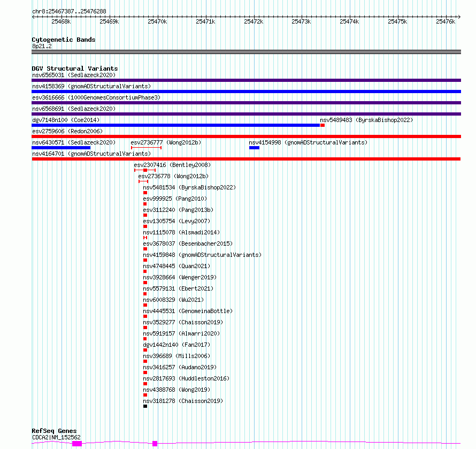
Task: Select nsv6430571 (Sedlazeck2020) label
Action: (74, 142)
